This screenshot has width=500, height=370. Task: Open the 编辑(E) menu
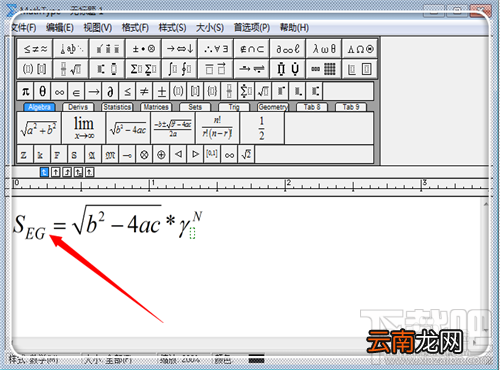60,27
